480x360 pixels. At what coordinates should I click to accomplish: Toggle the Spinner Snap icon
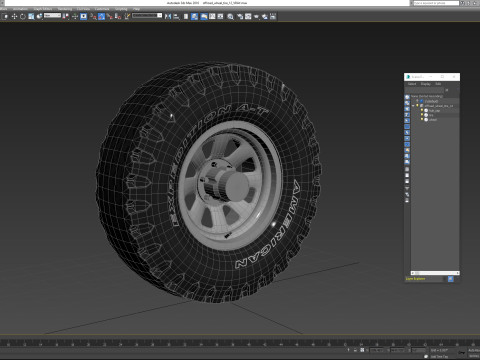pyautogui.click(x=118, y=16)
